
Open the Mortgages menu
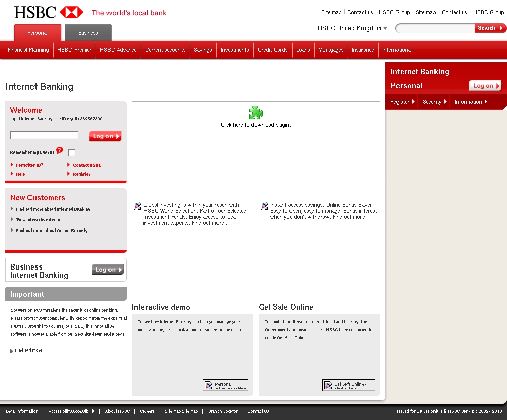331,50
